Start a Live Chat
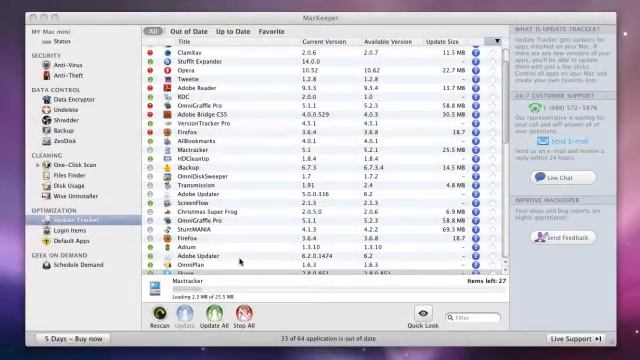 (x=563, y=178)
